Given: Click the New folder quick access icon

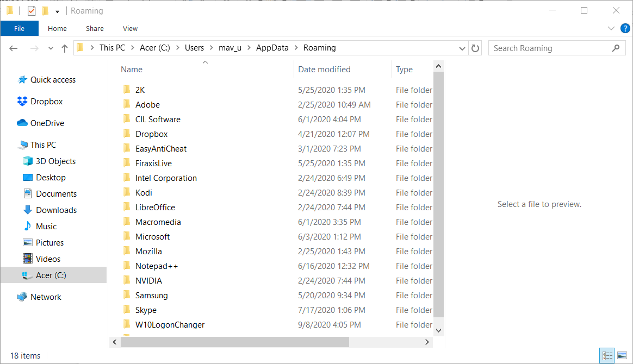Looking at the screenshot, I should point(45,11).
